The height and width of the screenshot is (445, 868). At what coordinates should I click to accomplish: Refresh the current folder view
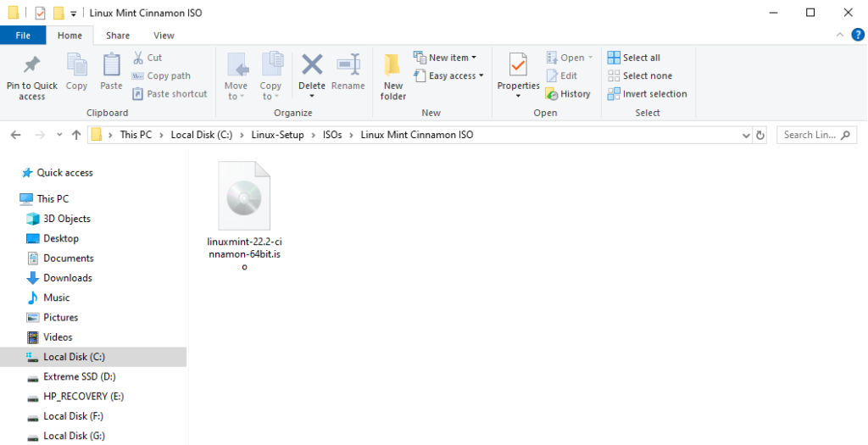pos(759,135)
